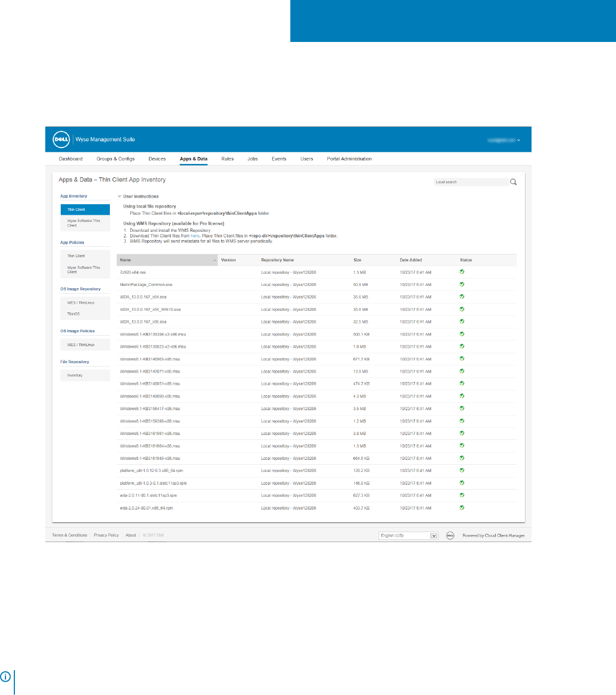Screen dimensions: 616x695
Task: Click the Version column header
Action: pos(229,260)
